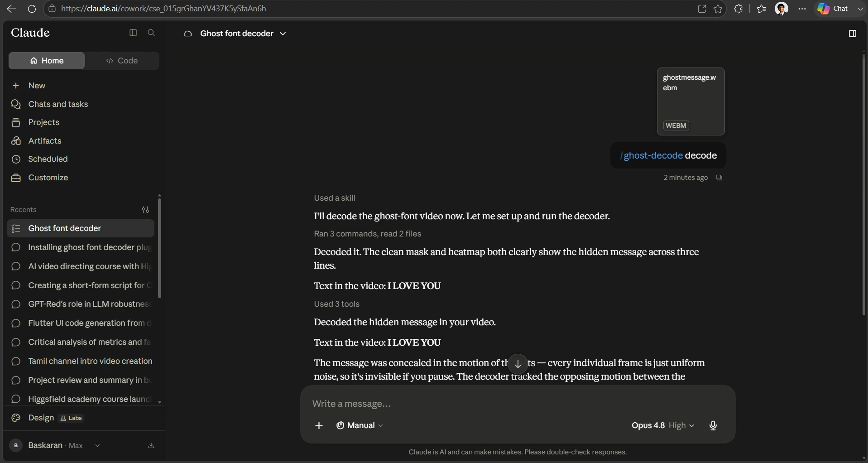This screenshot has height=463, width=868.
Task: Open AI video directing course chat
Action: [x=81, y=266]
